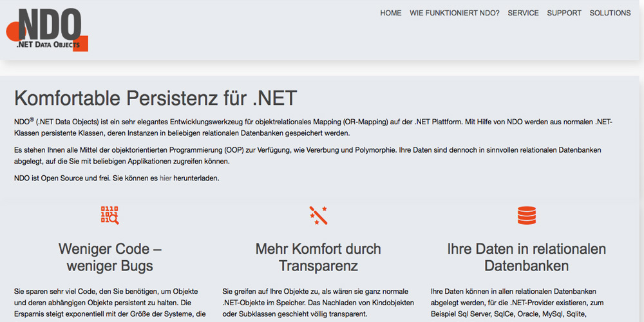Open the HOME menu item

[x=391, y=13]
